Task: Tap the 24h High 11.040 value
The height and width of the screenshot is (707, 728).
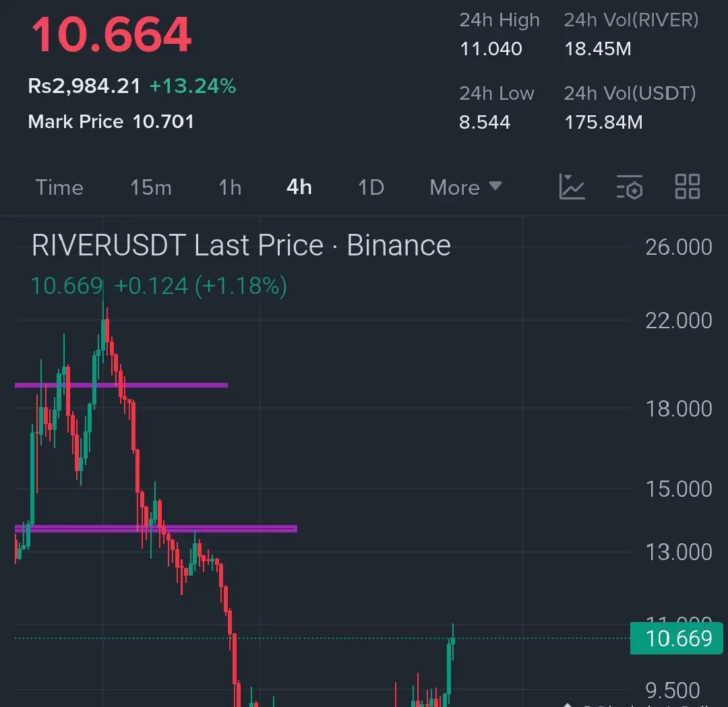Action: coord(491,49)
